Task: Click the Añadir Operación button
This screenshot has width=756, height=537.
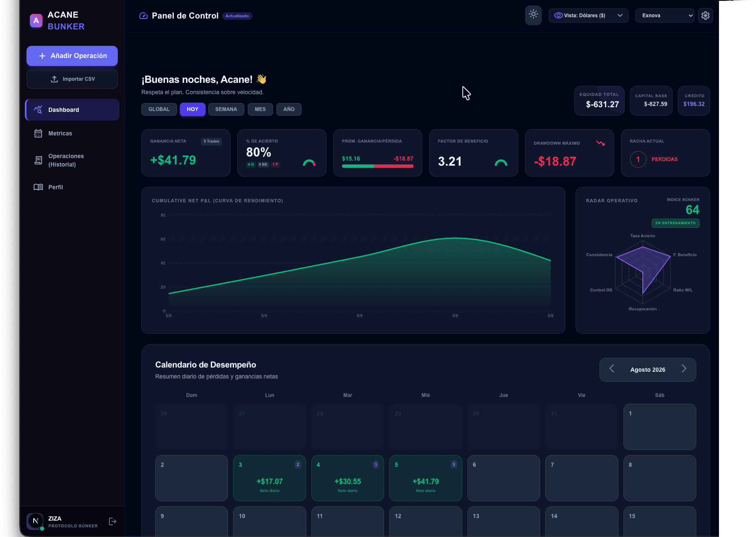Action: pos(72,56)
